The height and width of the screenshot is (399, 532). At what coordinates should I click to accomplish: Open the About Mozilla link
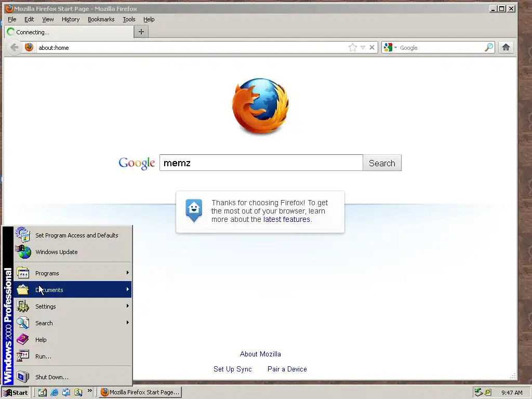coord(260,354)
